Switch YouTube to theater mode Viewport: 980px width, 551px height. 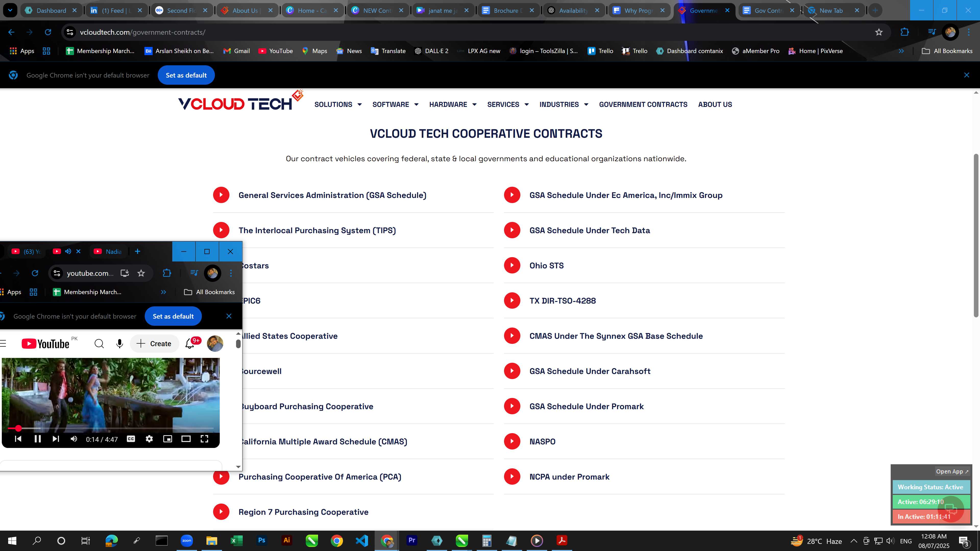[186, 439]
